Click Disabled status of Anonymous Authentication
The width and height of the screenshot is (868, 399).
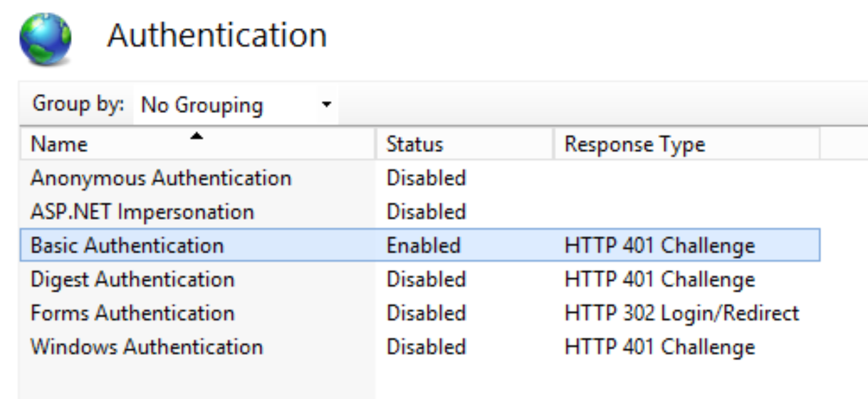(426, 178)
